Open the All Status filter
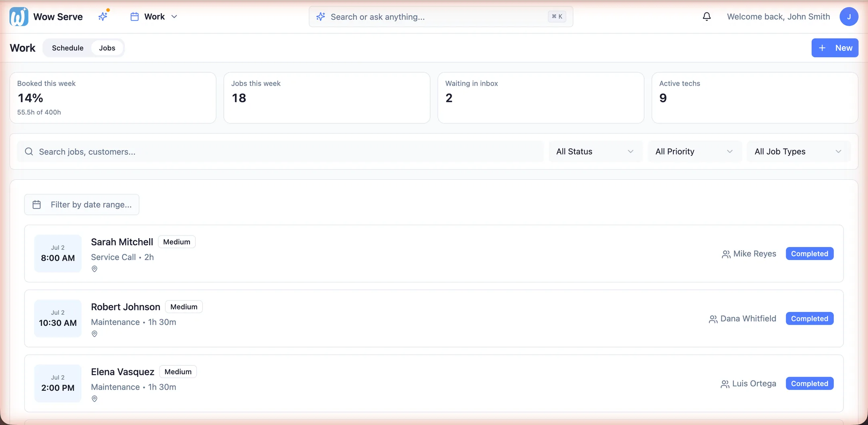The image size is (868, 425). 595,151
